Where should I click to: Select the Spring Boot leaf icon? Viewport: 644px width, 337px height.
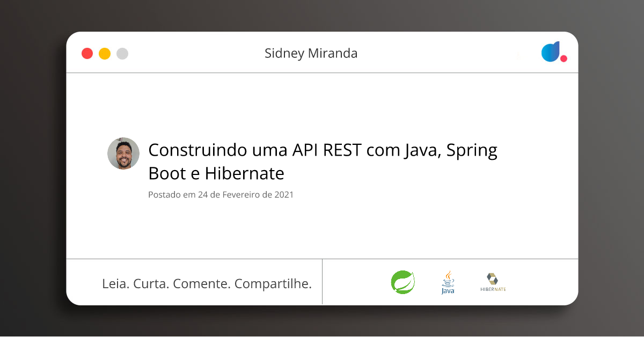pyautogui.click(x=402, y=281)
